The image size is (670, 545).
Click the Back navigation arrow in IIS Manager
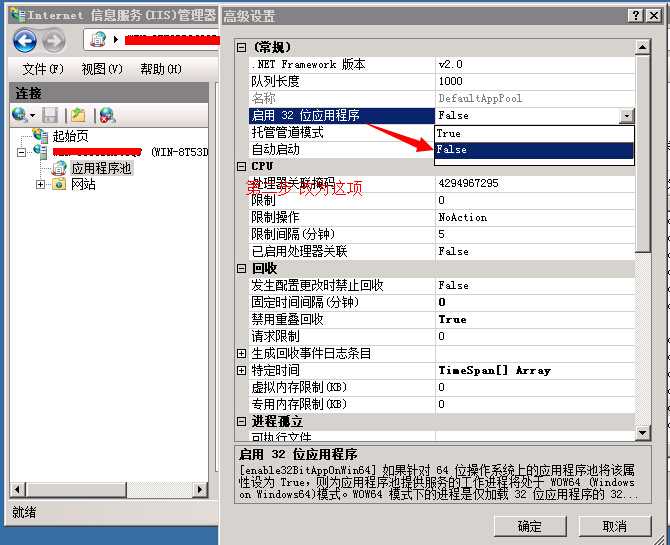(24, 41)
